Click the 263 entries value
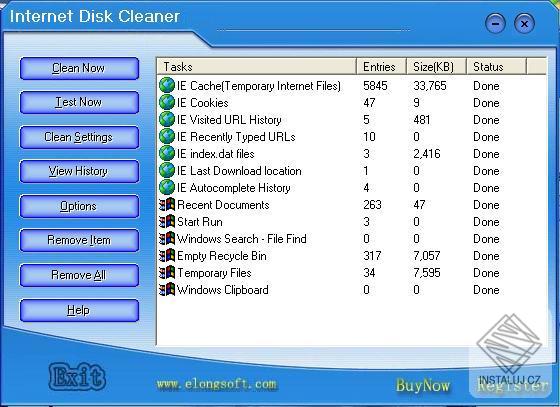560x407 pixels. tap(372, 205)
